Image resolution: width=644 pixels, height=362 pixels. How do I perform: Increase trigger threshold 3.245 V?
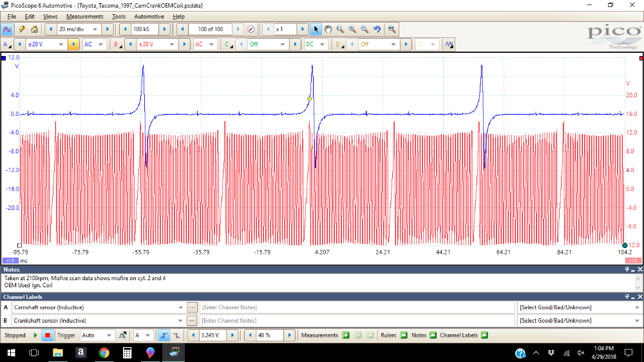pyautogui.click(x=232, y=336)
